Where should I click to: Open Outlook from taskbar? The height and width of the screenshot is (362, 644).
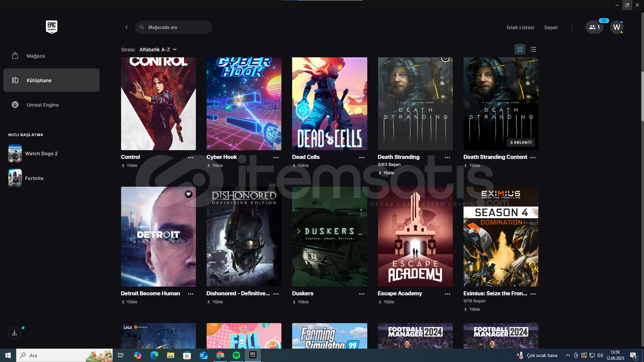pos(204,355)
